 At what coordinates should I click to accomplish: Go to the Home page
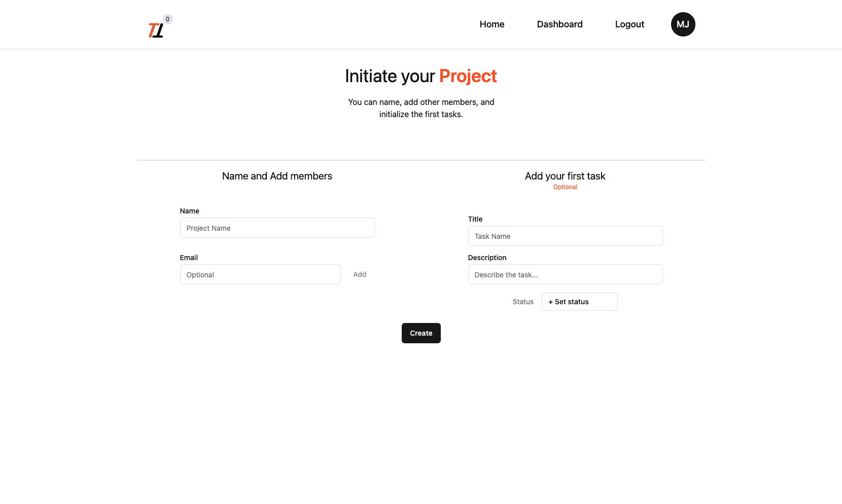pyautogui.click(x=492, y=24)
